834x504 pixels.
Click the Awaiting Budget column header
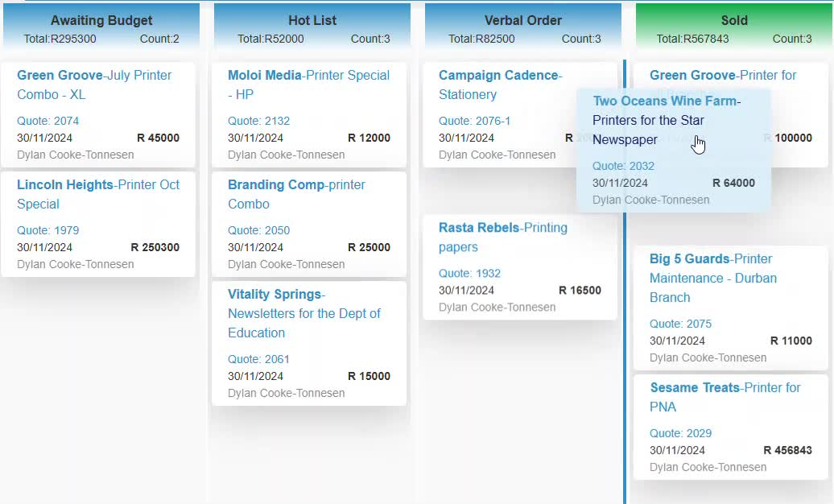pyautogui.click(x=101, y=20)
